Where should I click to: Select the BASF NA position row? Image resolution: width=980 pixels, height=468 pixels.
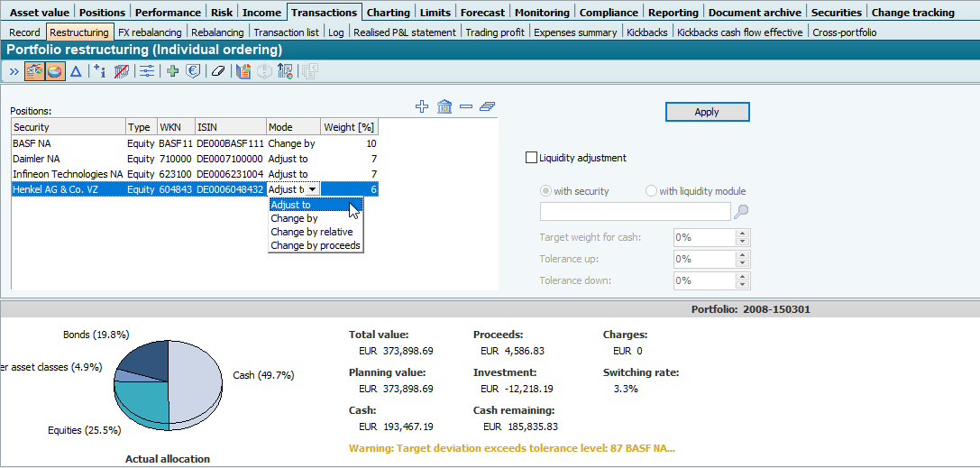[x=68, y=143]
